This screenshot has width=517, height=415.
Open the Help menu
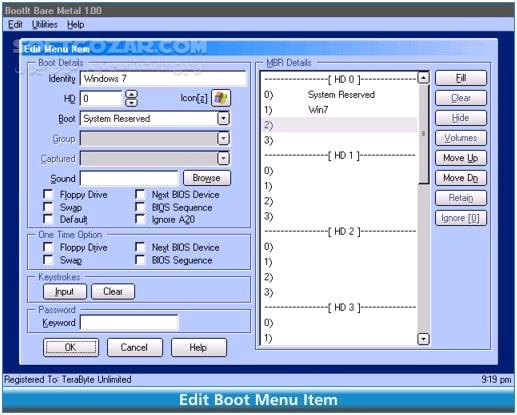75,25
